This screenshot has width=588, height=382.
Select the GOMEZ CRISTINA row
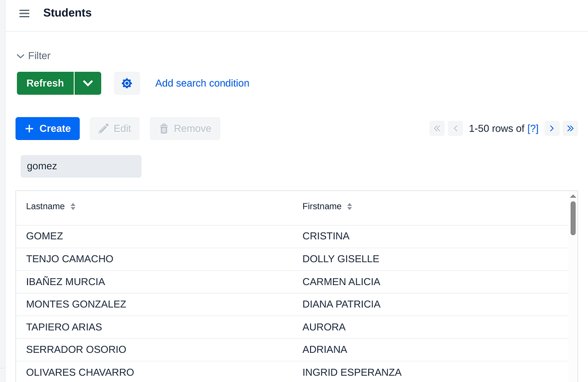292,236
